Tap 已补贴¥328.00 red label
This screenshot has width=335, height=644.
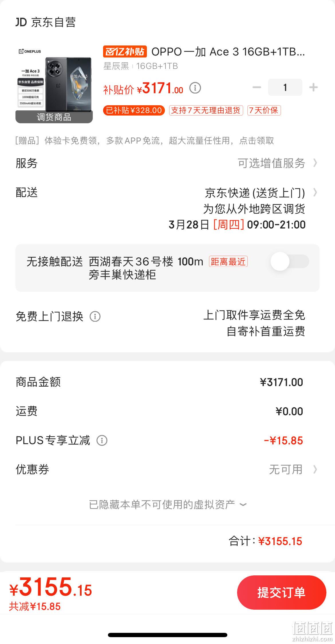134,110
